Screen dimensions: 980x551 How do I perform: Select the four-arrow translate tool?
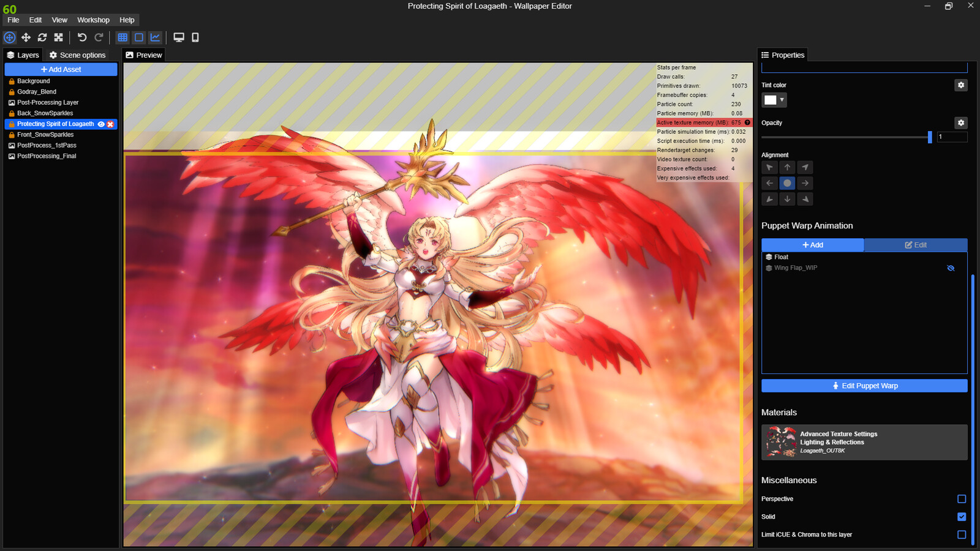26,37
